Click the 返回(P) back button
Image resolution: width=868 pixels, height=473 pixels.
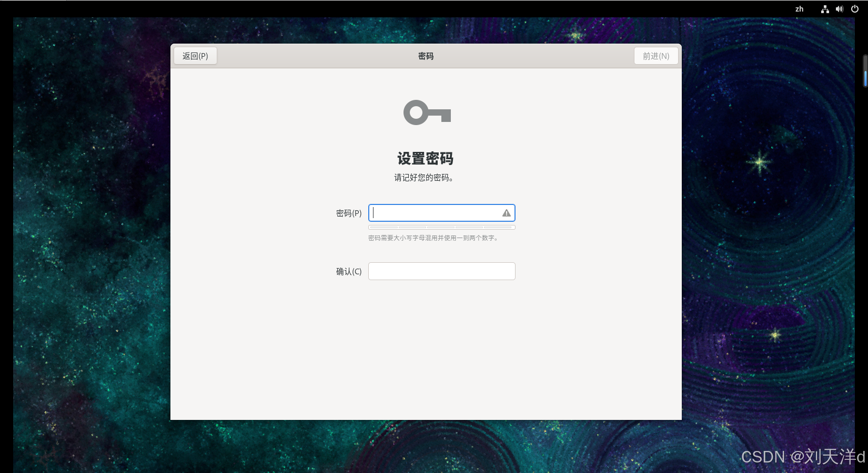click(x=195, y=56)
